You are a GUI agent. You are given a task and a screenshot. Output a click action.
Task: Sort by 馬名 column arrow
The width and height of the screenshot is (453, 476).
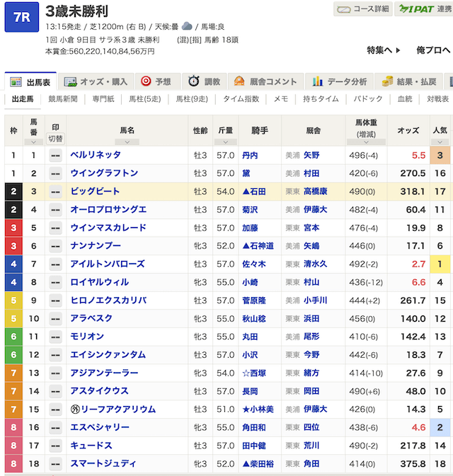127,141
